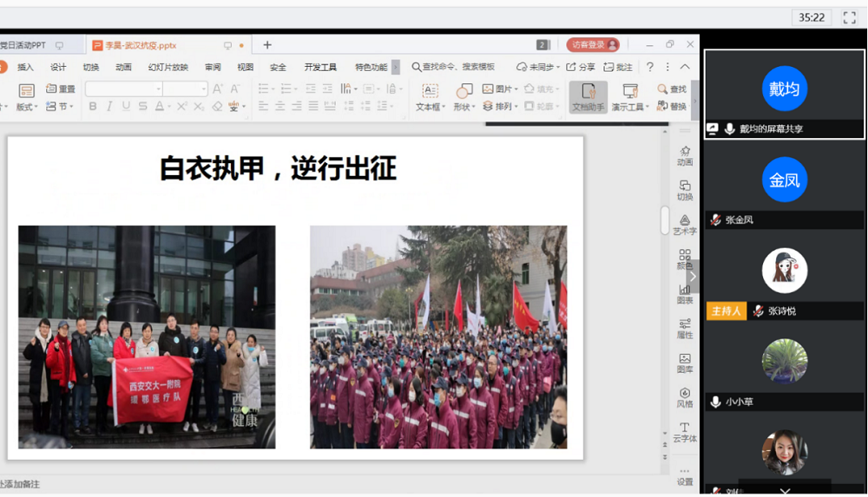Image resolution: width=868 pixels, height=497 pixels.
Task: Click the vertical scrollbar thumb of the slide
Action: (665, 220)
